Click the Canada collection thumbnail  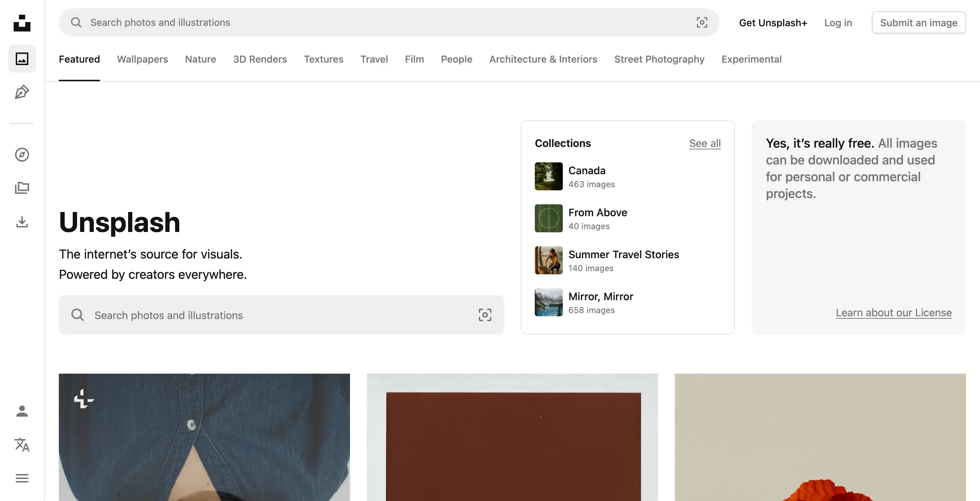548,176
